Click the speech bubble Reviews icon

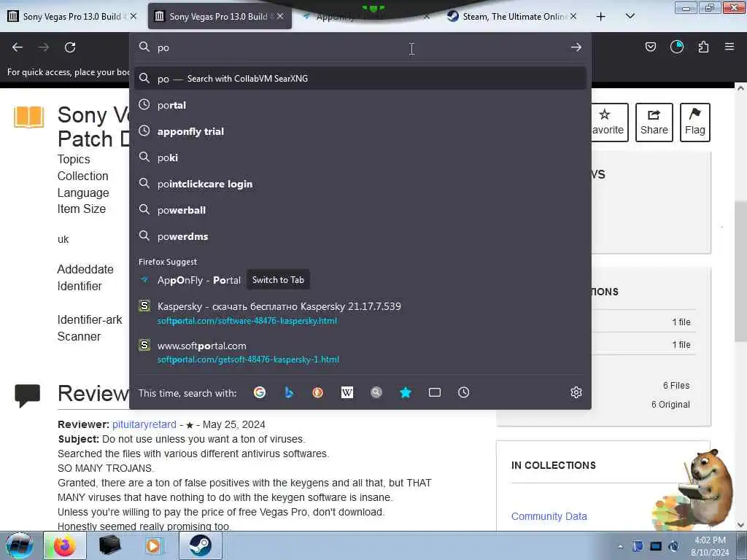pyautogui.click(x=27, y=395)
